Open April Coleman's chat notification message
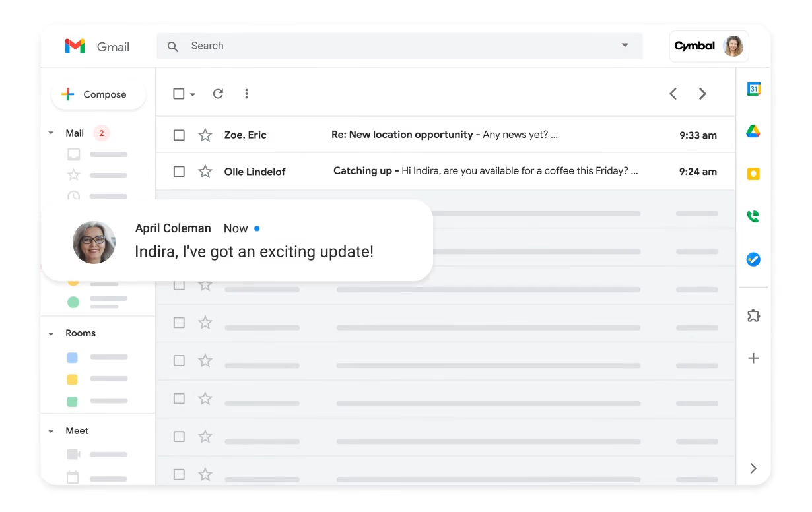812x512 pixels. [237, 241]
